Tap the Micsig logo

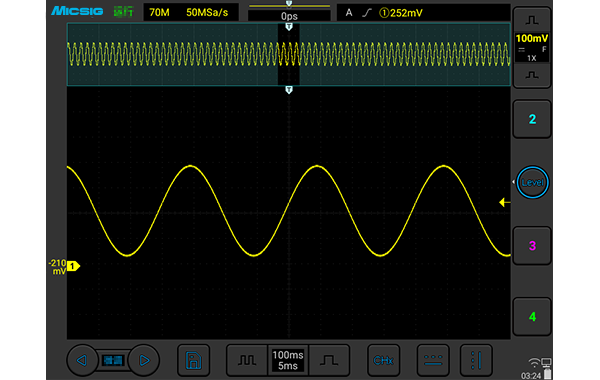(x=77, y=11)
